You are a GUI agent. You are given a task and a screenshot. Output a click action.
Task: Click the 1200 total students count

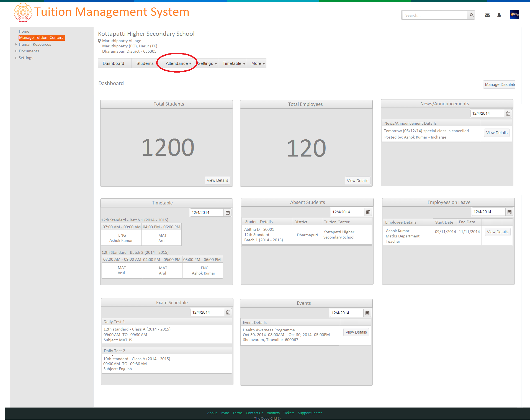click(x=168, y=147)
